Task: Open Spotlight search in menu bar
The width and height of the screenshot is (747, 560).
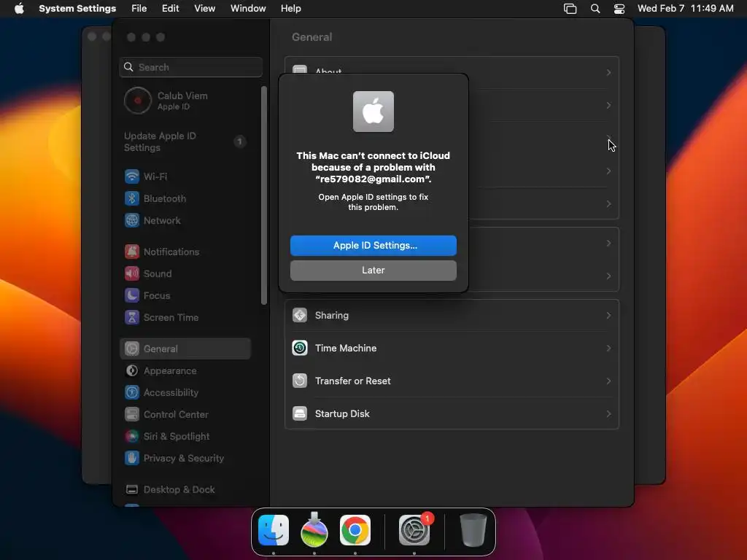Action: (595, 9)
